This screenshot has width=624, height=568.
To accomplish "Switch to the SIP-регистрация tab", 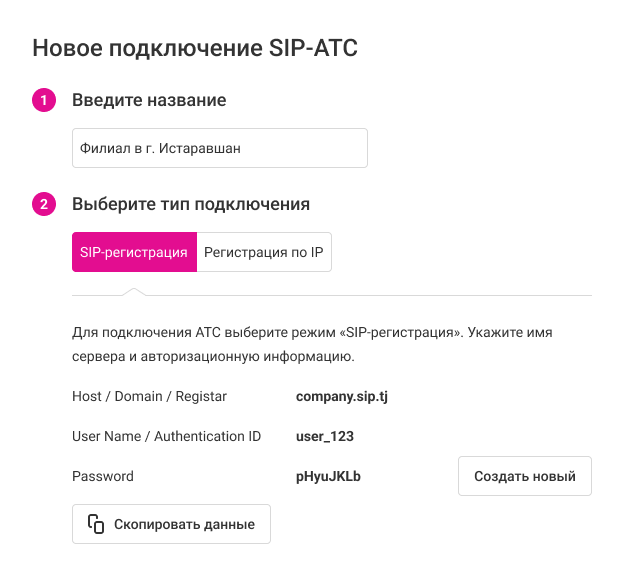I will pos(134,253).
